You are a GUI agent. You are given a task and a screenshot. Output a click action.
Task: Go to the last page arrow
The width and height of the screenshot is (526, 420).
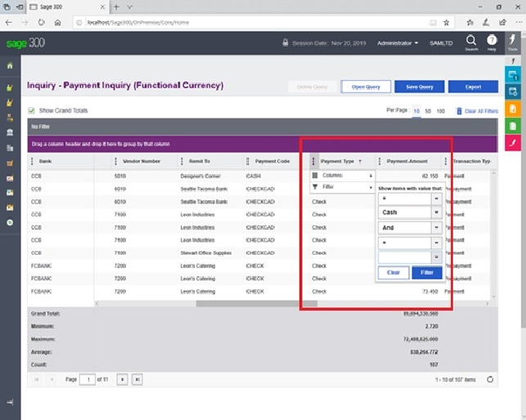tap(137, 379)
